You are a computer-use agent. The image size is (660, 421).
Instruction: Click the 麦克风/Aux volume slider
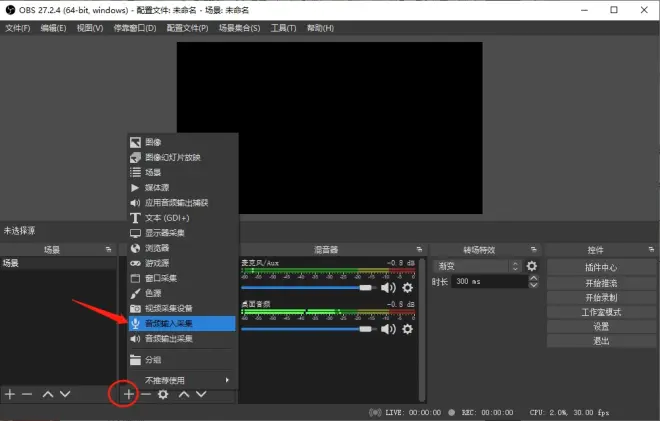309,288
